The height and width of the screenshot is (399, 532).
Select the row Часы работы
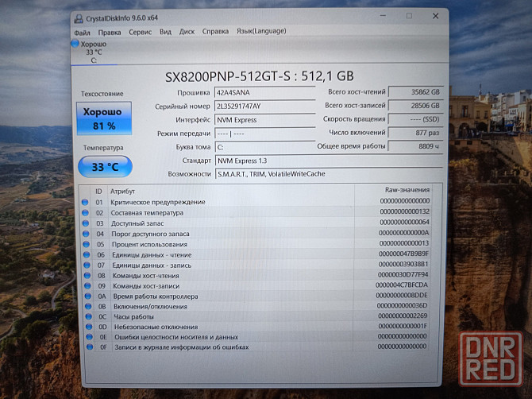(x=257, y=316)
